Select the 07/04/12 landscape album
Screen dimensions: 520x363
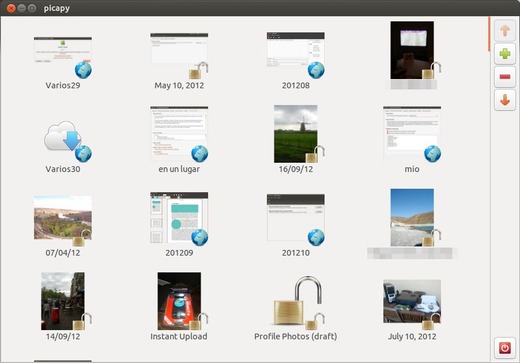pyautogui.click(x=63, y=218)
